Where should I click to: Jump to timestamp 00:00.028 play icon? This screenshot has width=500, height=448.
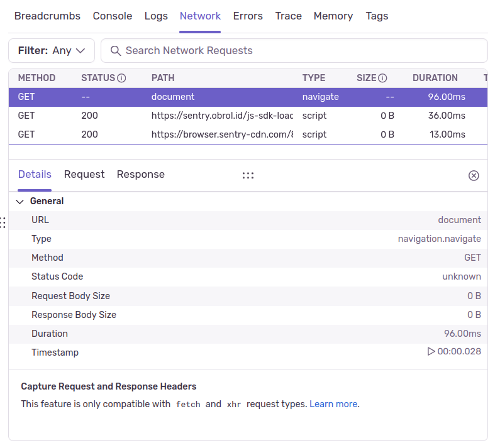point(431,352)
